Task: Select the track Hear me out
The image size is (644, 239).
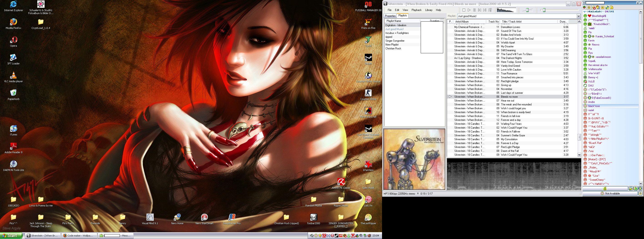Action: point(508,101)
